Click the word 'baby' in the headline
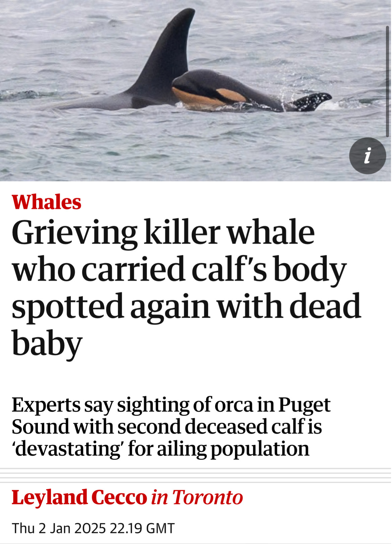This screenshot has height=544, width=392. coord(47,344)
